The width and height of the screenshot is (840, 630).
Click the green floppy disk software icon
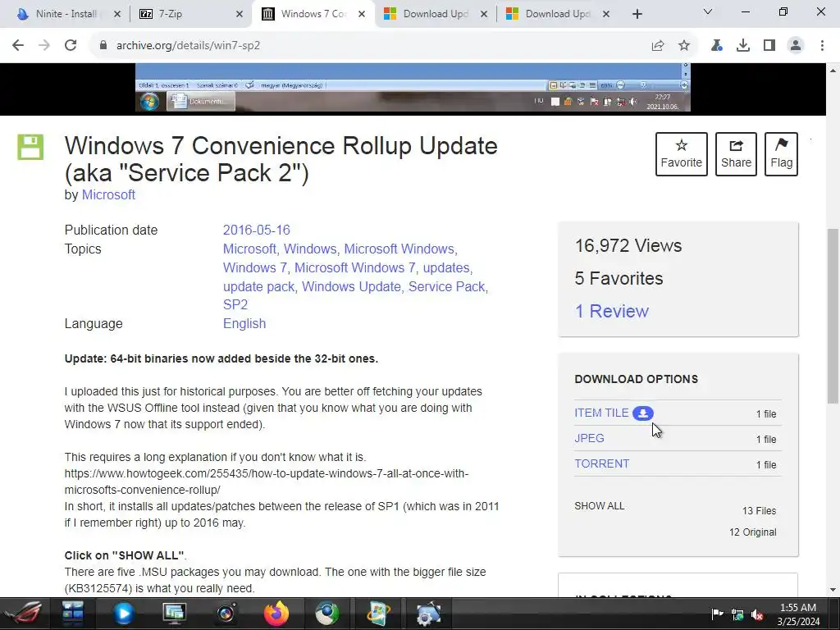30,147
